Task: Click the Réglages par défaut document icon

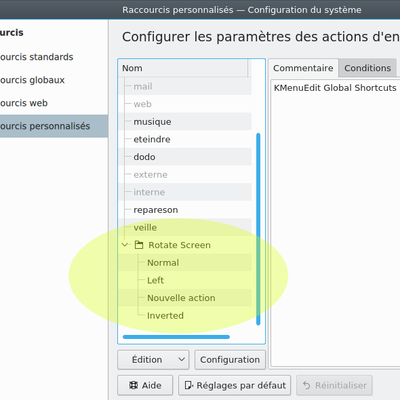Action: tap(189, 385)
